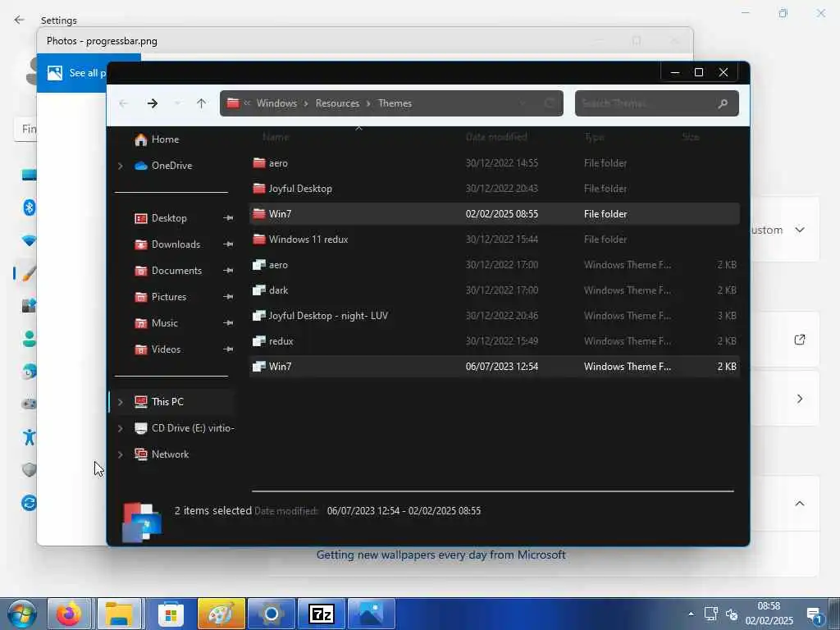The width and height of the screenshot is (840, 630).
Task: Open the external link icon in Settings
Action: pos(800,340)
